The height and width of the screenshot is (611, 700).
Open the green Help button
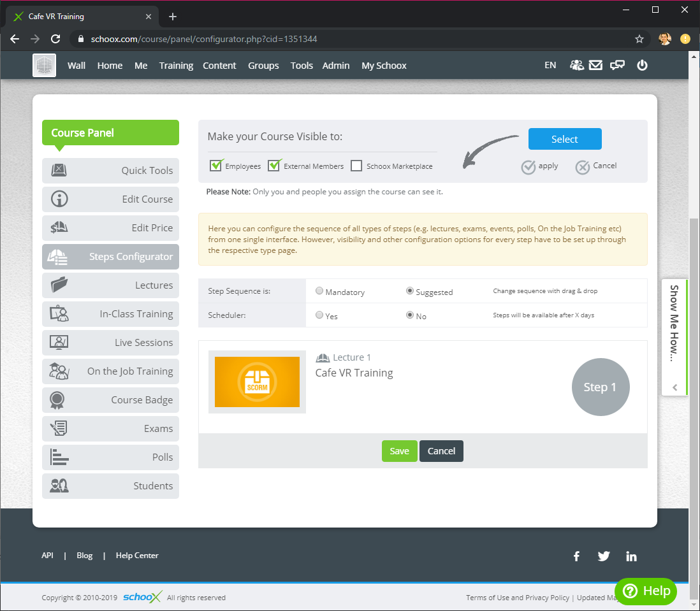[x=646, y=591]
